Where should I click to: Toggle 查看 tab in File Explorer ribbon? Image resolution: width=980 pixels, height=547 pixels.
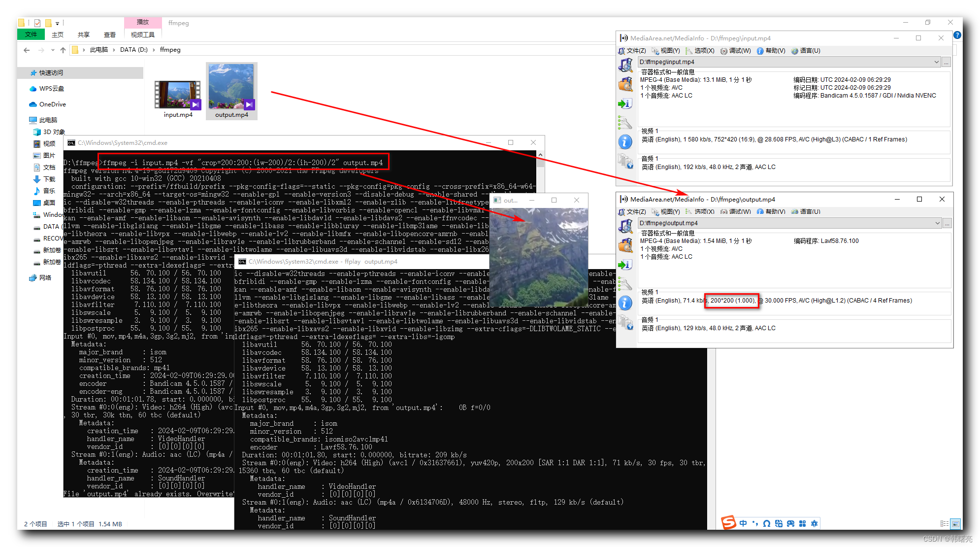click(x=109, y=35)
